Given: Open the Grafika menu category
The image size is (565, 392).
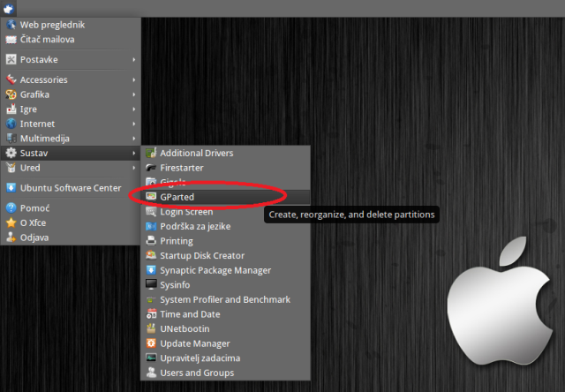Looking at the screenshot, I should tap(35, 94).
